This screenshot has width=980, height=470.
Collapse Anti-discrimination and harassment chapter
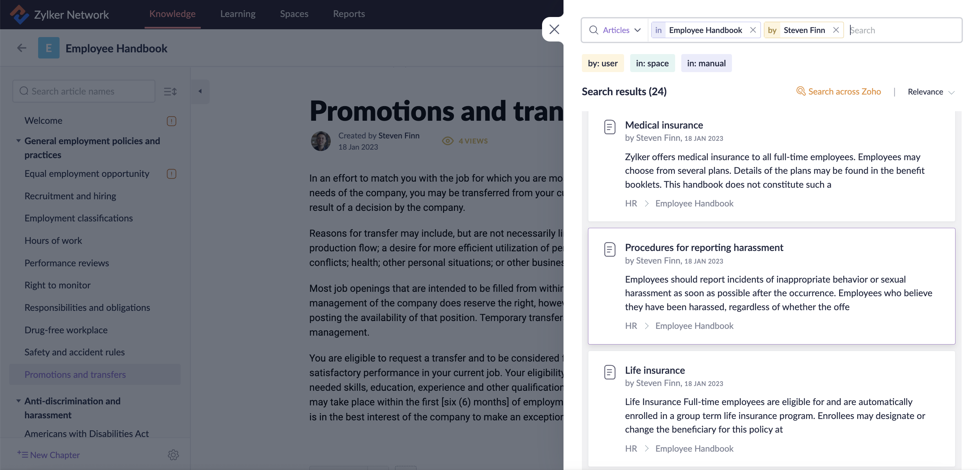[x=18, y=401]
